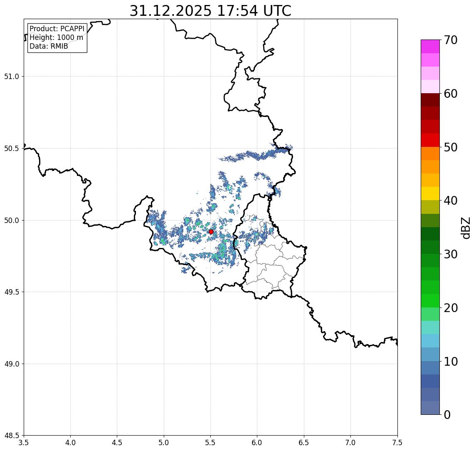
Task: Click the colorbar tick label 20
Action: [451, 307]
